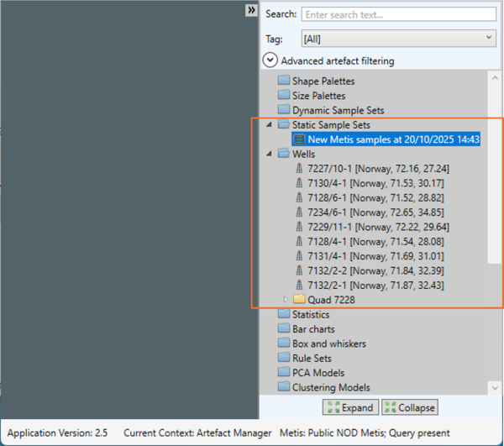Open the Tag dropdown

[398, 39]
